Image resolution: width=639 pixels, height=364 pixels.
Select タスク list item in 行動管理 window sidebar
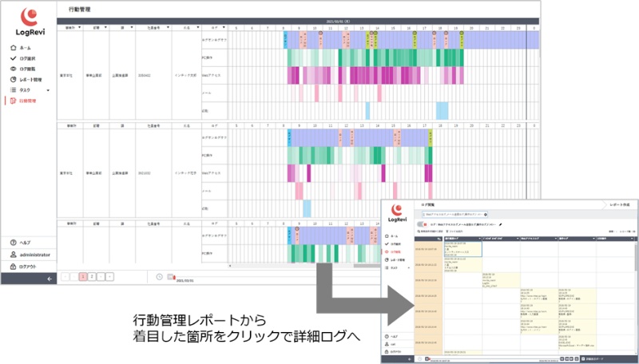pyautogui.click(x=20, y=90)
